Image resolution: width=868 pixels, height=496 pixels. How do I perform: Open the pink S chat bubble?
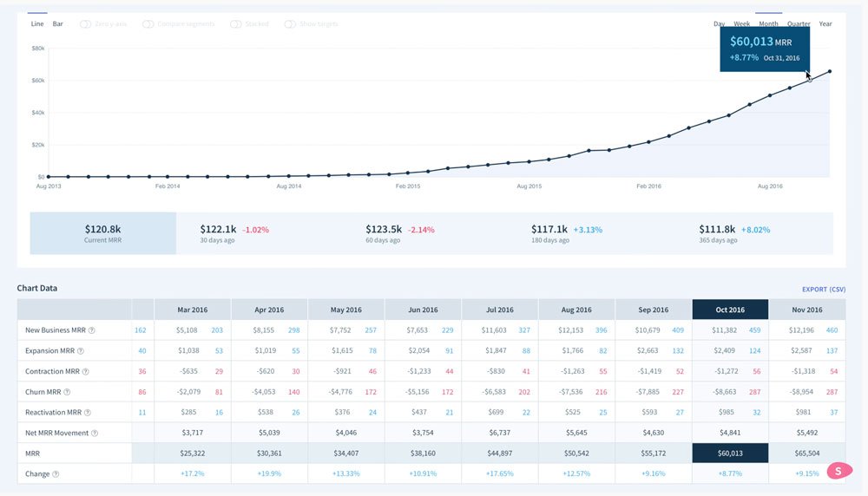839,471
